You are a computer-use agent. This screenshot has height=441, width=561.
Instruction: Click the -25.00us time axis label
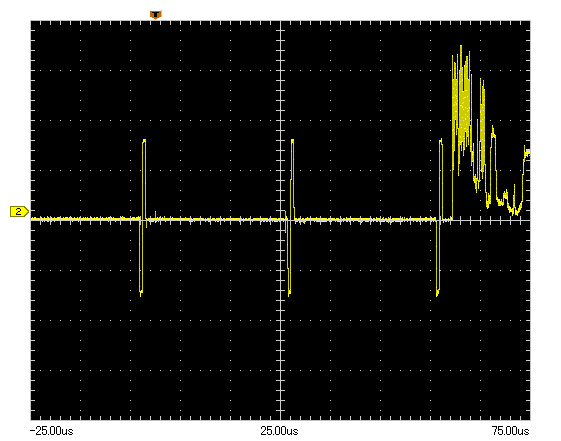coord(52,431)
